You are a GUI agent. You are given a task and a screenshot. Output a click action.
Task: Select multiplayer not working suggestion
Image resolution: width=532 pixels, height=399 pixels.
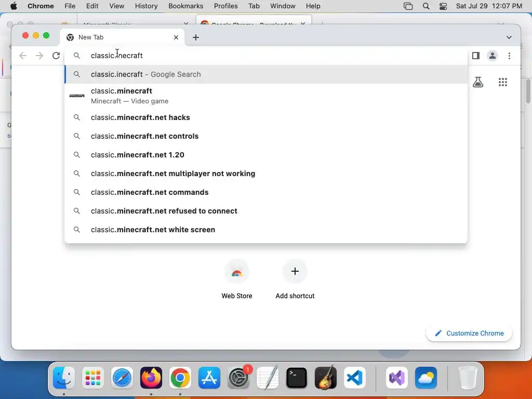click(266, 174)
